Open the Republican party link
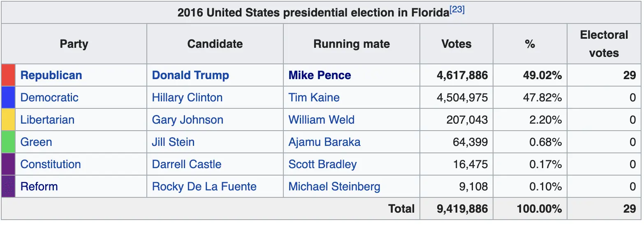This screenshot has width=644, height=225. 51,75
